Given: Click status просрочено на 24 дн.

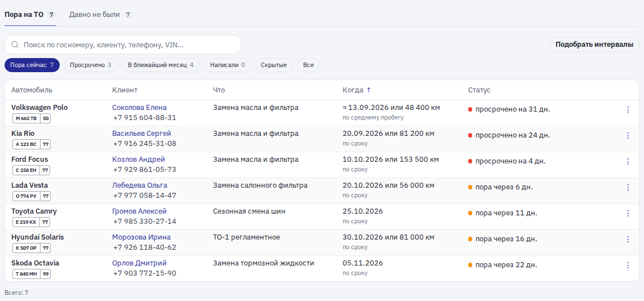Looking at the screenshot, I should [x=509, y=135].
